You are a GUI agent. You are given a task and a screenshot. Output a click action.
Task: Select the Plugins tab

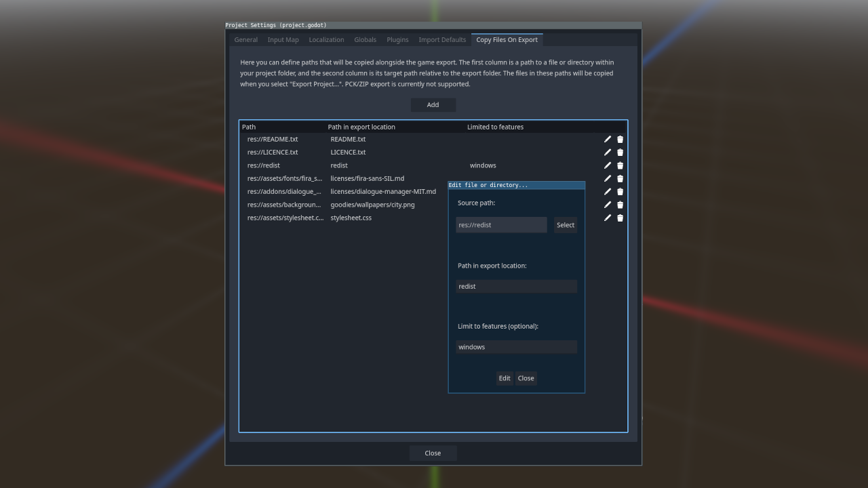tap(397, 40)
